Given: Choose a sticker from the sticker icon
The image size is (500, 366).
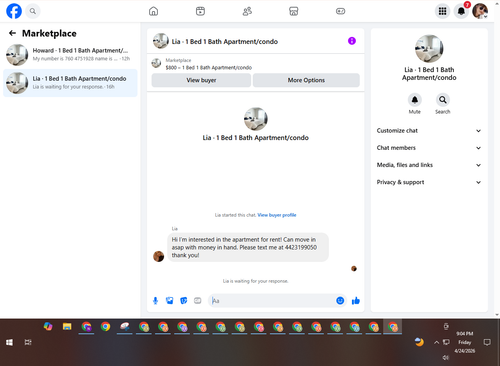Looking at the screenshot, I should 184,301.
